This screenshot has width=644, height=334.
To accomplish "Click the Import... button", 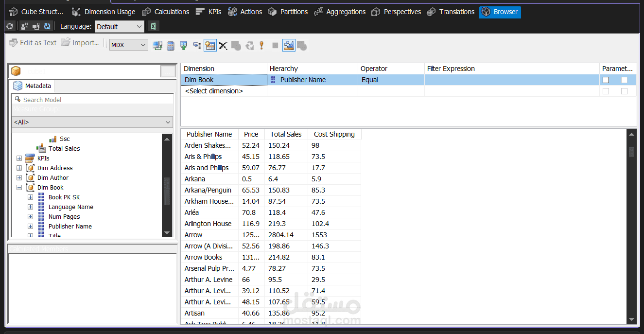I will [x=80, y=43].
